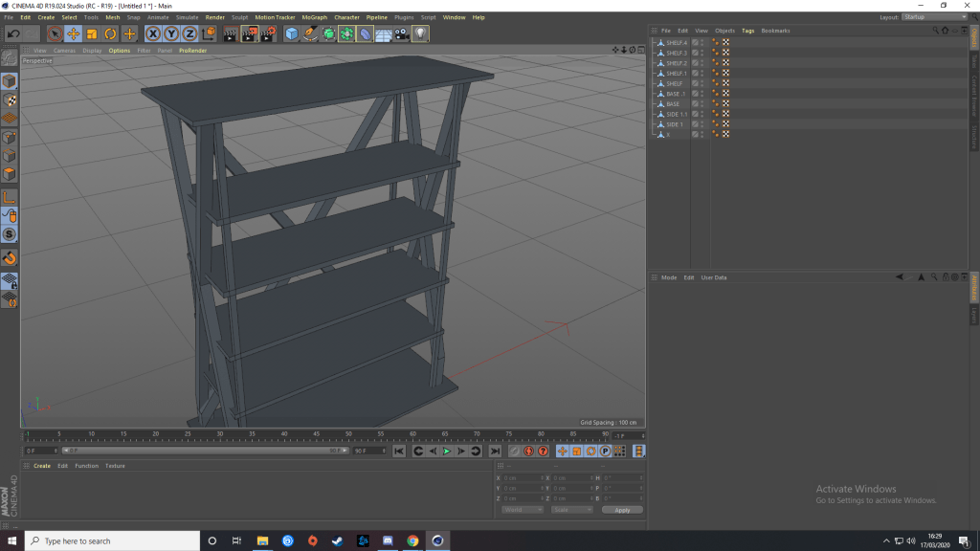Screen dimensions: 980x551
Task: Toggle X axis lock
Action: 152,34
